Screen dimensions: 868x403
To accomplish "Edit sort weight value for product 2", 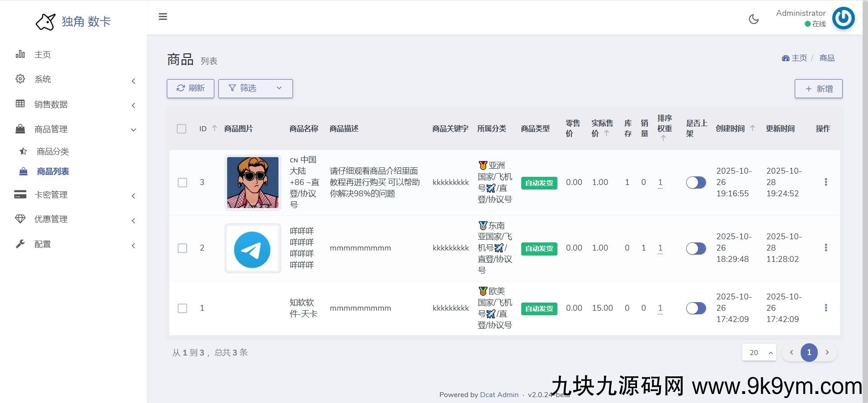I will (x=660, y=248).
